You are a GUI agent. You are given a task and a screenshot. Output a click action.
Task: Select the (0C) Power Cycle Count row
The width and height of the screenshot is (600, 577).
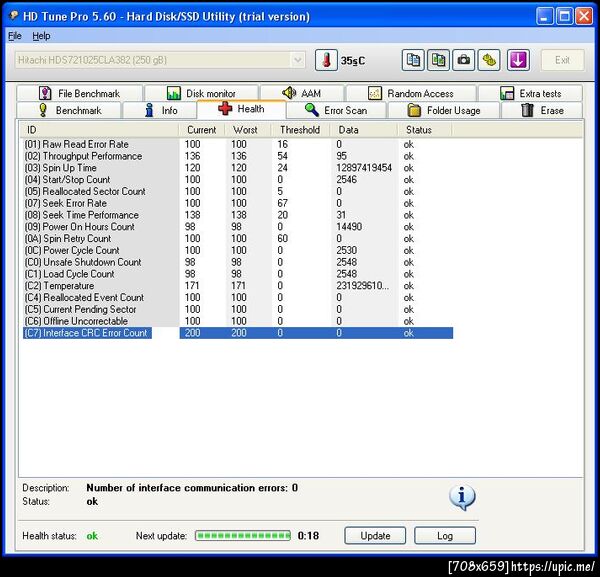237,250
